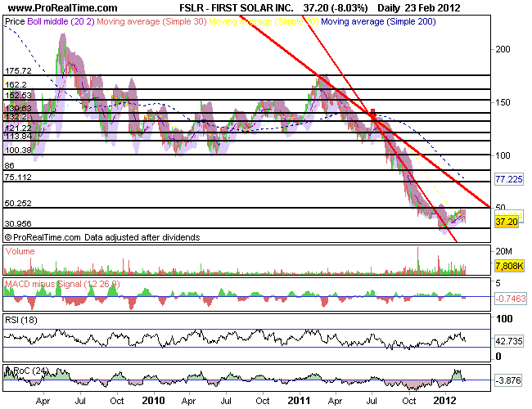532x409 pixels.
Task: Click the 2010 year label on time axis
Action: coord(153,401)
